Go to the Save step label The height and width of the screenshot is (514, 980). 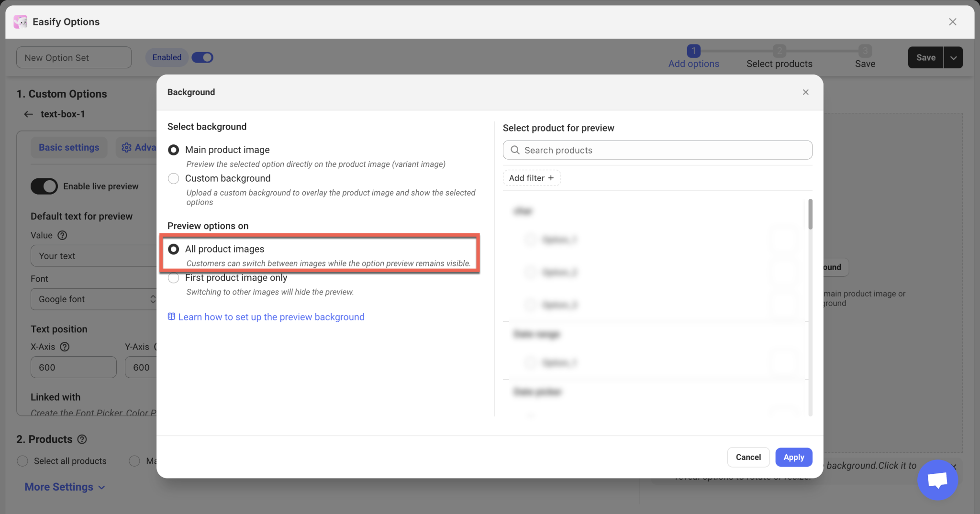pyautogui.click(x=865, y=64)
